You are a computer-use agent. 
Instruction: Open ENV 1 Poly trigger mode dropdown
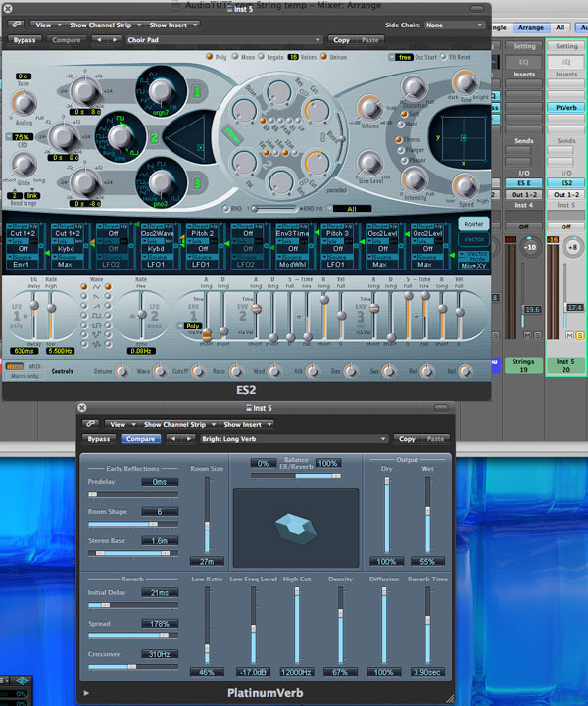coord(190,326)
